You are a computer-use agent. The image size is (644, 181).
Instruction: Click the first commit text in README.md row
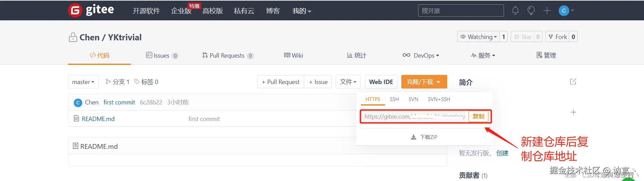204,119
